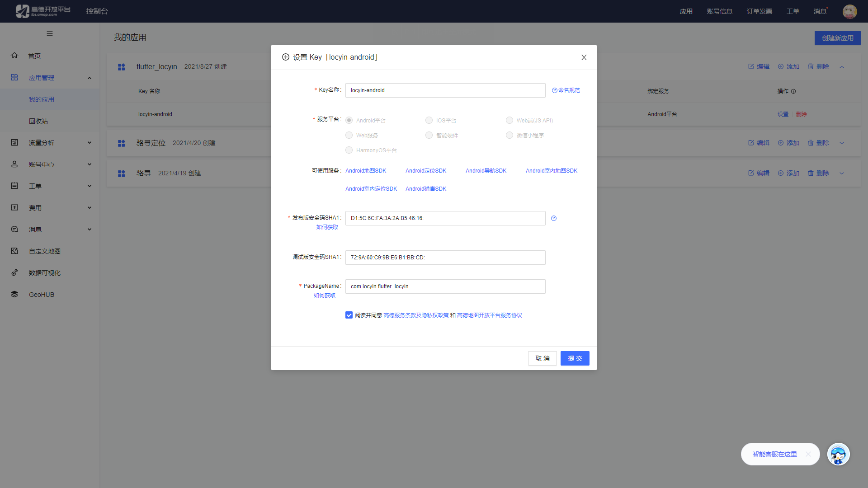Click the custom map icon
The image size is (868, 488).
coord(14,251)
